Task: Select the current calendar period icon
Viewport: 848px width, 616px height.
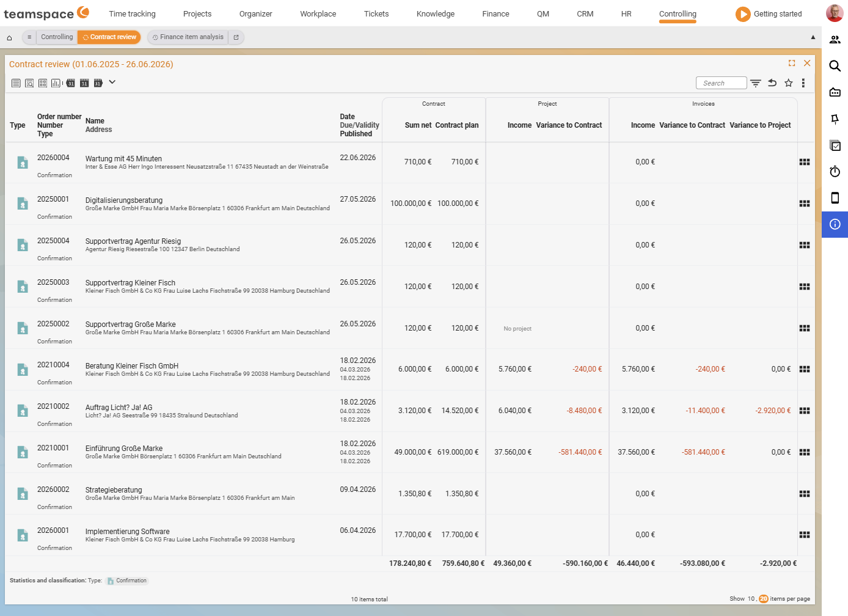Action: (84, 83)
